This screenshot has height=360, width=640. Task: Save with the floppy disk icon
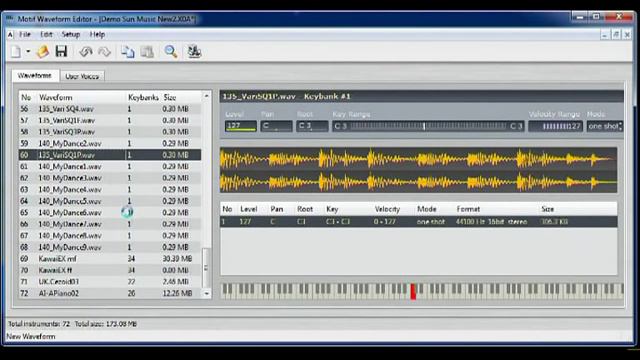click(61, 52)
